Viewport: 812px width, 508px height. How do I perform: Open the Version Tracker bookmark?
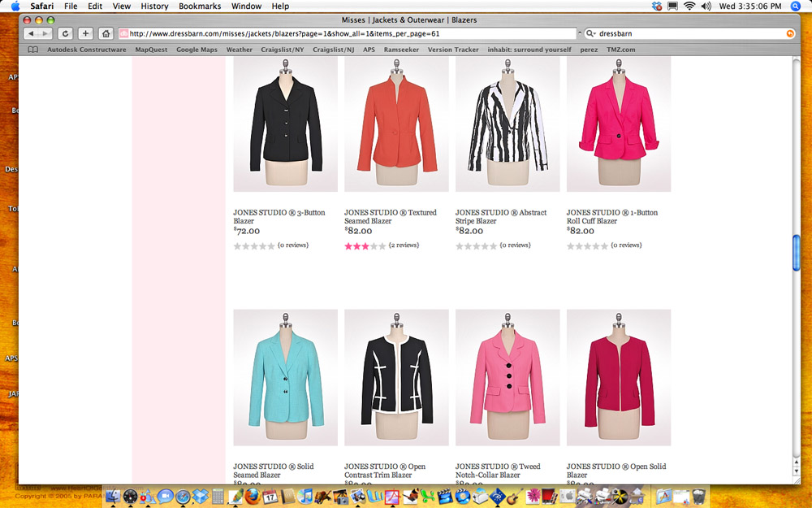click(x=453, y=50)
